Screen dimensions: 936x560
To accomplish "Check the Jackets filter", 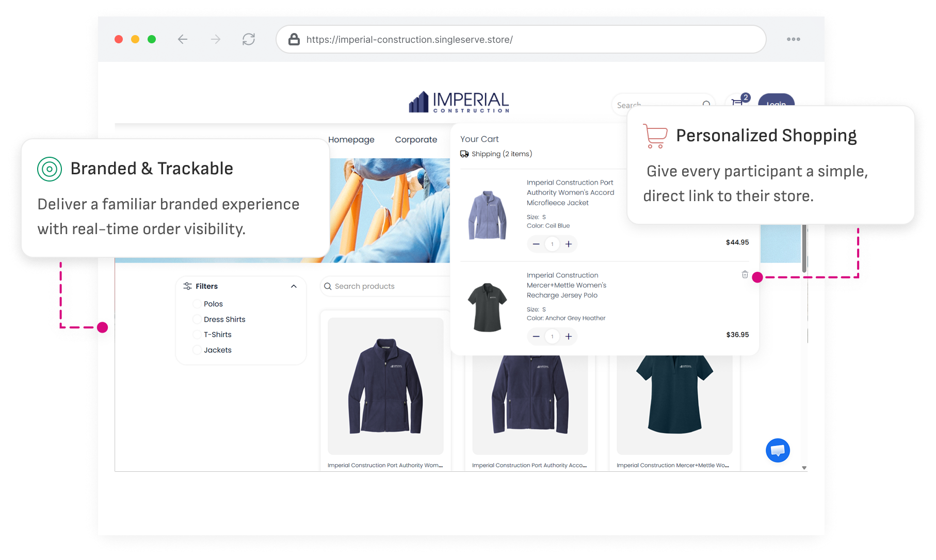I will point(197,350).
